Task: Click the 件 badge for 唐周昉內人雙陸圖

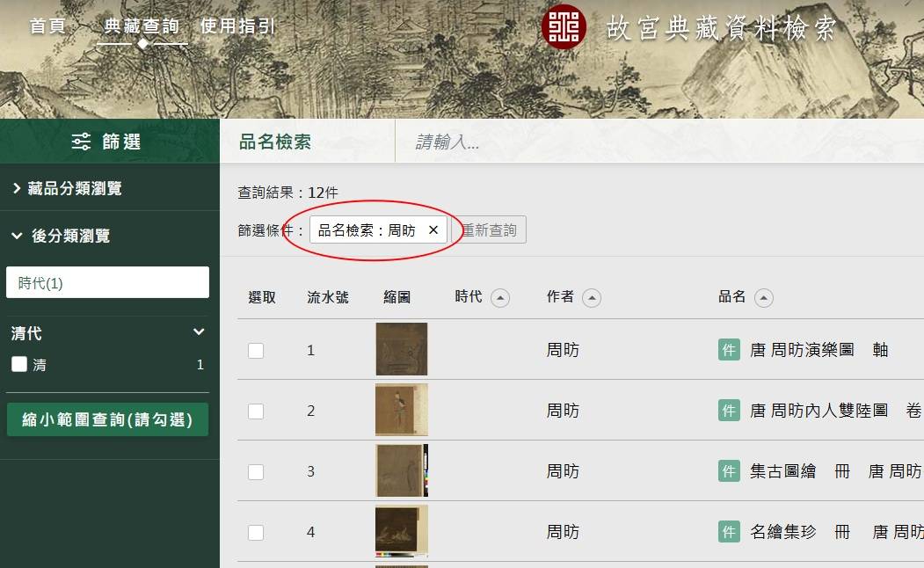Action: 729,411
